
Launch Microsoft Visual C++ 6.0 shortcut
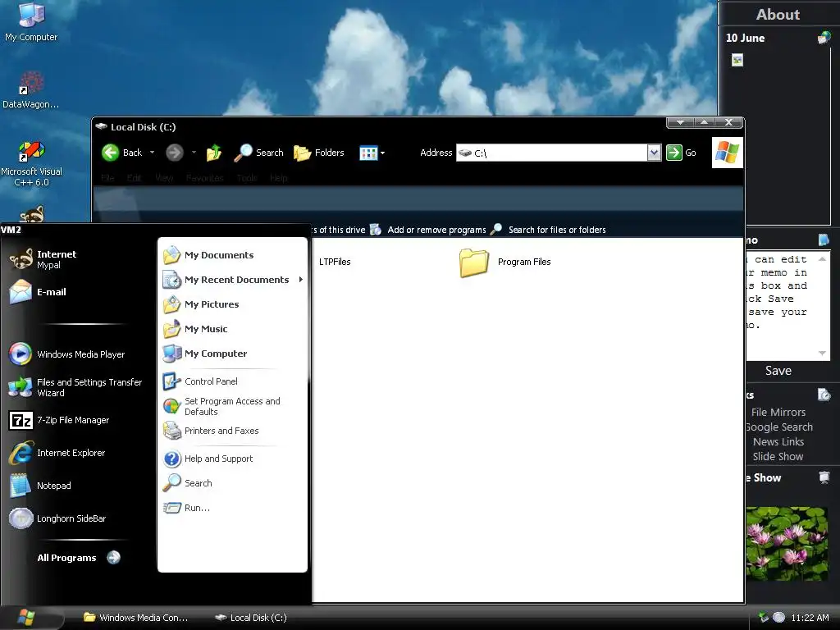31,163
